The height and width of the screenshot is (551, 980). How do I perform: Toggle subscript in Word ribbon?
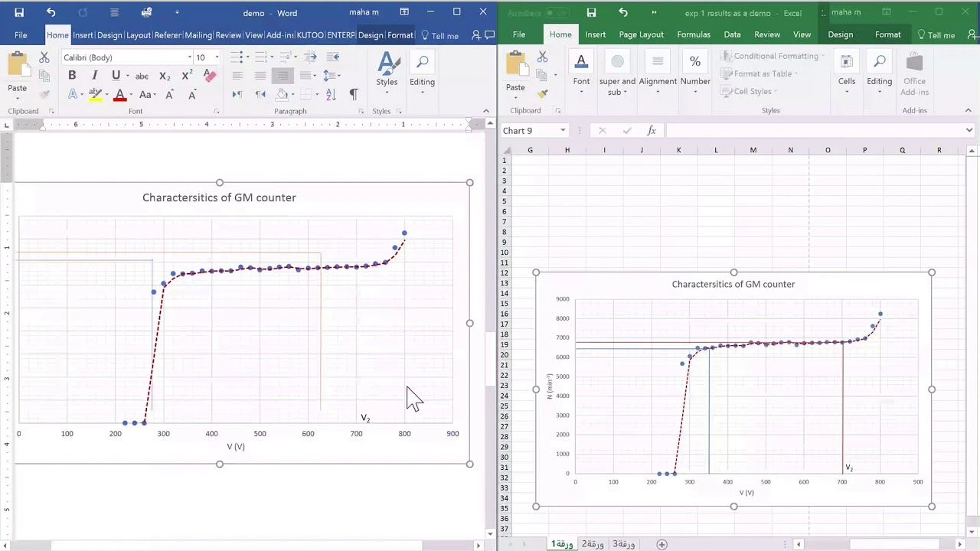[165, 76]
